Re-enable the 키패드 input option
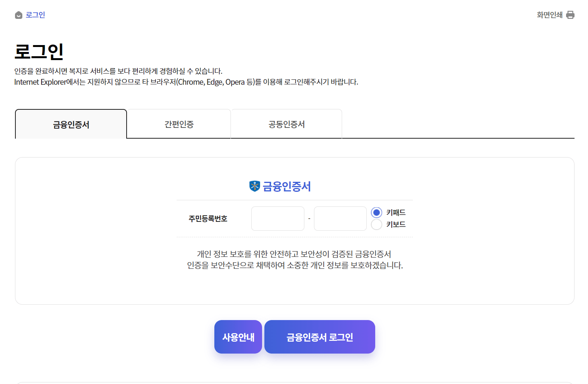This screenshot has width=588, height=384. pos(376,212)
